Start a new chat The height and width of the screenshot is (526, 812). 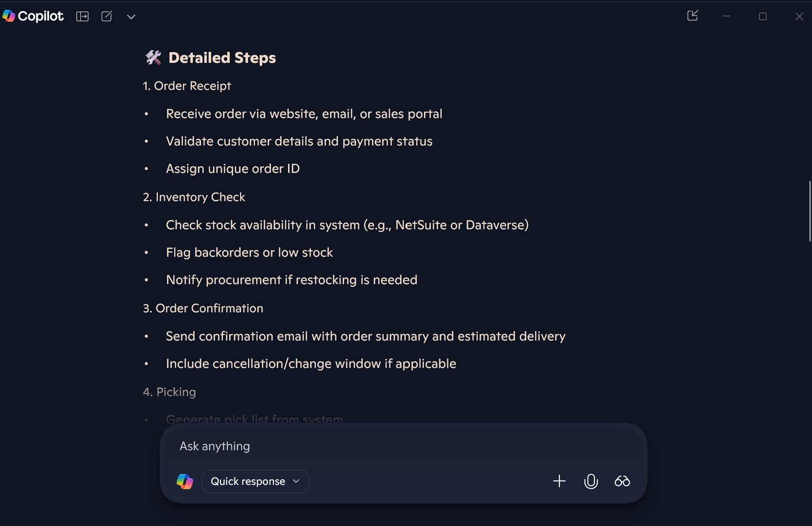[x=107, y=16]
